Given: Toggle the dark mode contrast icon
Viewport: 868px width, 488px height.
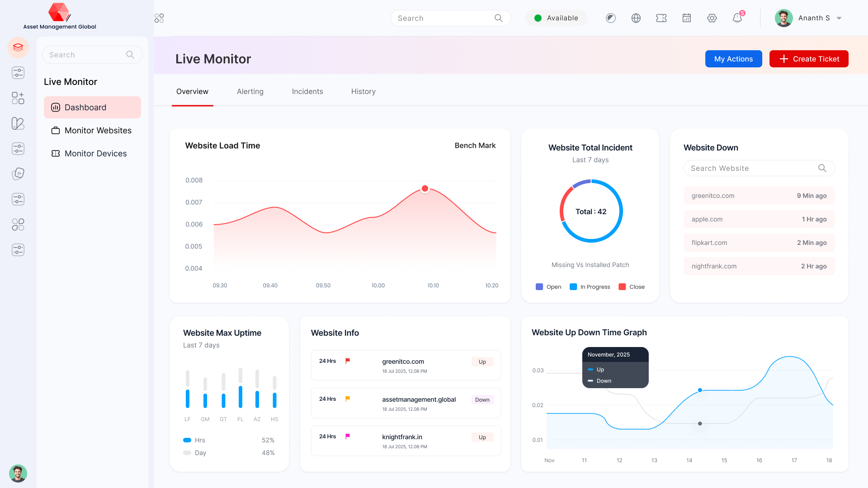Looking at the screenshot, I should pyautogui.click(x=610, y=18).
